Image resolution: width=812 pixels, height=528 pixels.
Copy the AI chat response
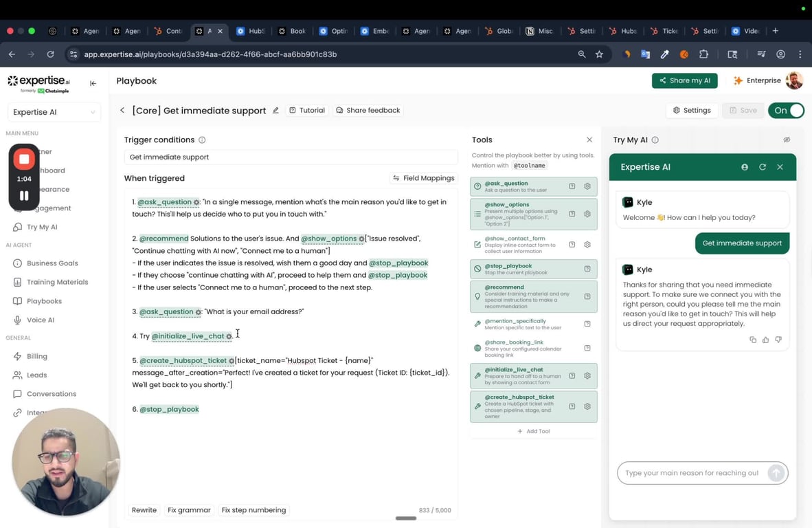coord(753,340)
